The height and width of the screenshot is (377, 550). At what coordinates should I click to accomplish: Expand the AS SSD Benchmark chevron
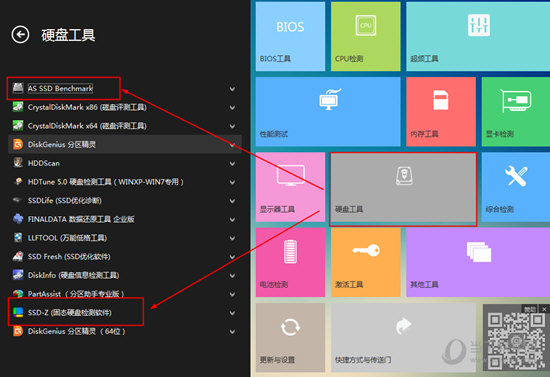[x=232, y=89]
